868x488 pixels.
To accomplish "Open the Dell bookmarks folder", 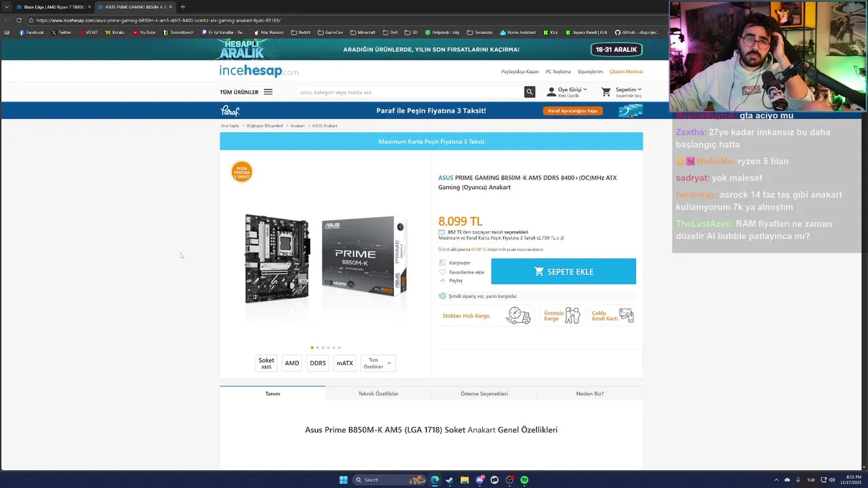I will pos(390,33).
